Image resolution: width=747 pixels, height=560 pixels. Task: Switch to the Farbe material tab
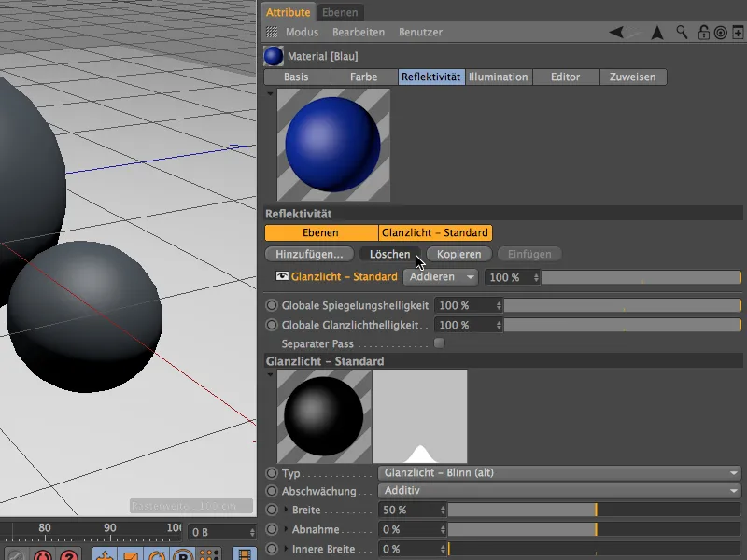click(x=364, y=77)
